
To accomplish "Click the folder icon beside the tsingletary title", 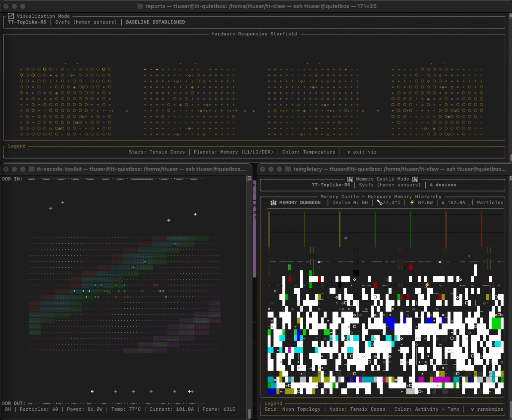I will click(288, 169).
